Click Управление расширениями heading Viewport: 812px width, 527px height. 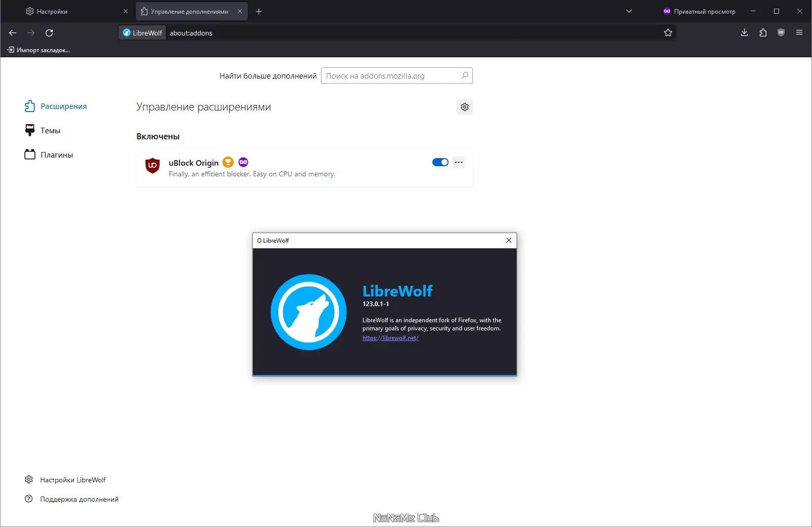point(204,107)
